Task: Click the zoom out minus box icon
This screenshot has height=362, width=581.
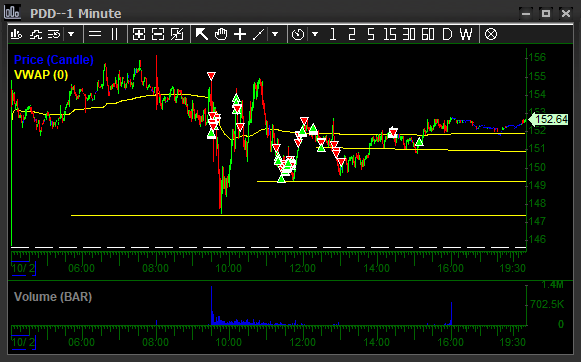Action: 158,34
